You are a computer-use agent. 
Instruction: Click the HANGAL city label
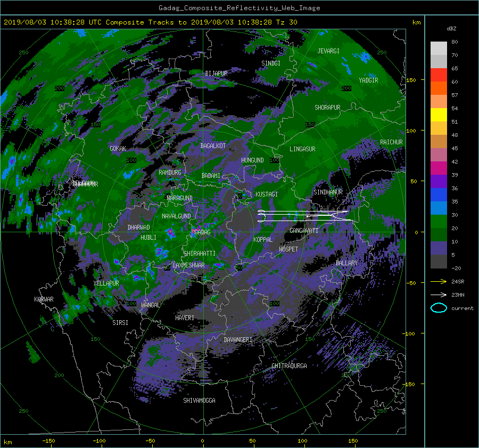(x=150, y=305)
